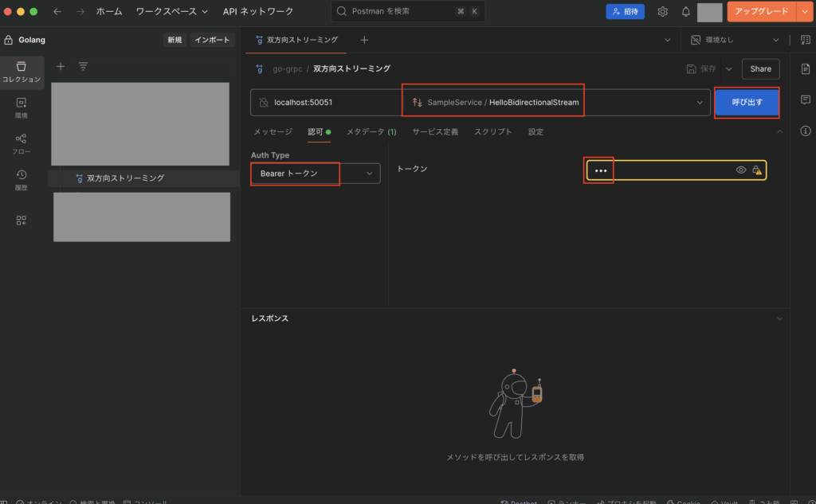The image size is (816, 504).
Task: Click the 保存 button
Action: pyautogui.click(x=701, y=68)
